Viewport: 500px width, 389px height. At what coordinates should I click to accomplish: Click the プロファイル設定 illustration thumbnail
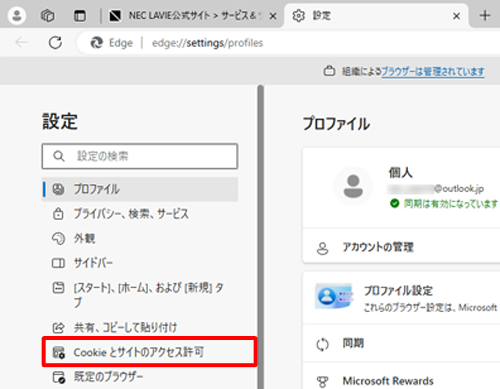[x=334, y=296]
